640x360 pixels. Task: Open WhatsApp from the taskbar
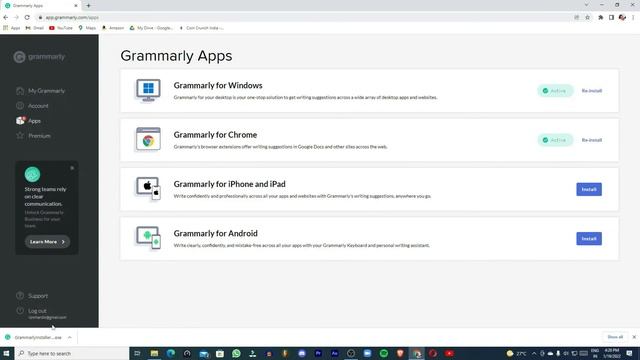pos(236,353)
